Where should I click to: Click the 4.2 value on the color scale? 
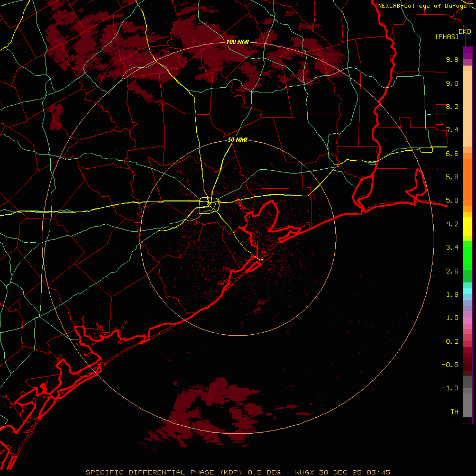coord(452,224)
